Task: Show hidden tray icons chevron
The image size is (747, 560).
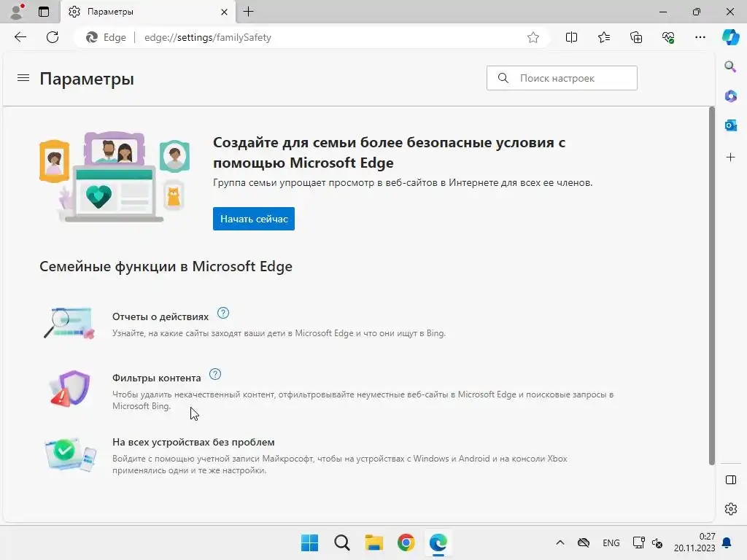Action: click(560, 542)
